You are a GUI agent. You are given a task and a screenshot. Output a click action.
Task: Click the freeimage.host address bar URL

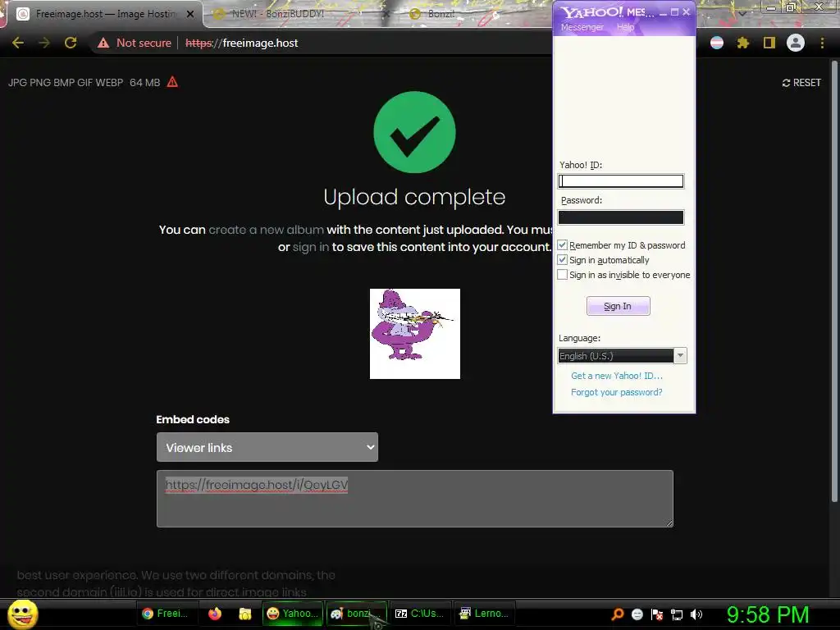pyautogui.click(x=242, y=43)
